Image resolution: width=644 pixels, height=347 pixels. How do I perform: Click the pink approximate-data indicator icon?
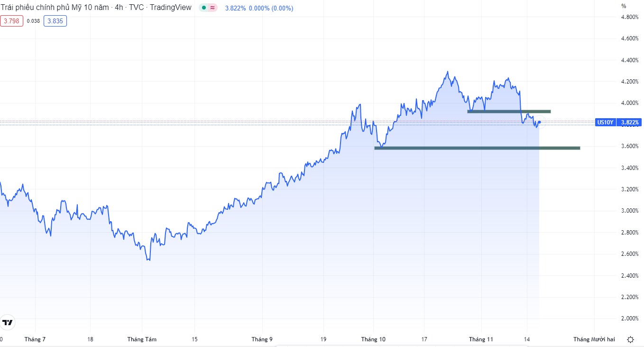click(x=212, y=8)
